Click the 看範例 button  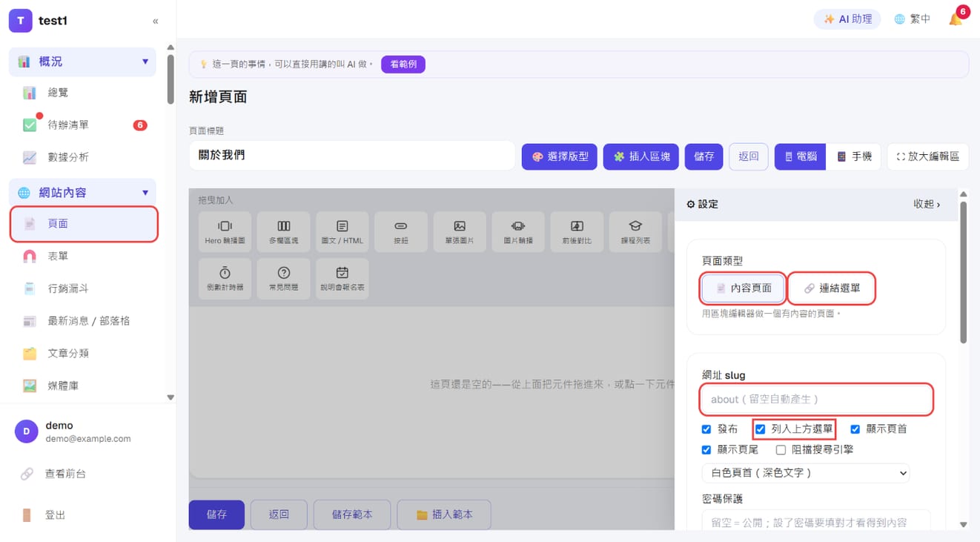[403, 65]
